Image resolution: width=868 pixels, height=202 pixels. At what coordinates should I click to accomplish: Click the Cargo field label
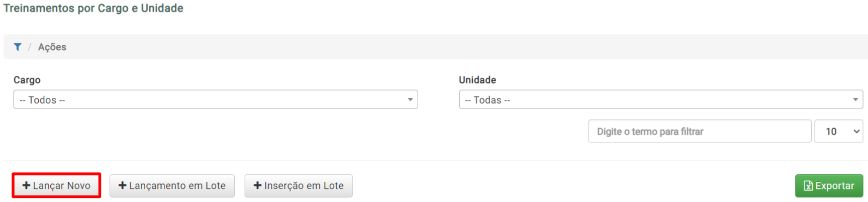point(27,80)
